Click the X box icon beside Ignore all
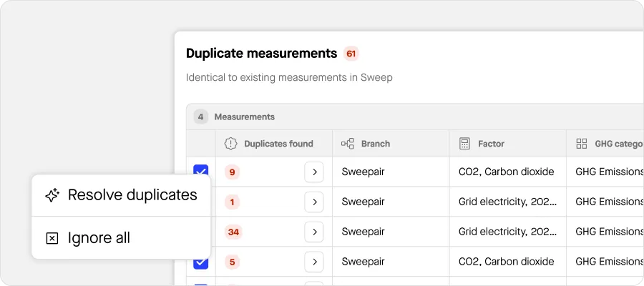The image size is (644, 286). tap(52, 238)
